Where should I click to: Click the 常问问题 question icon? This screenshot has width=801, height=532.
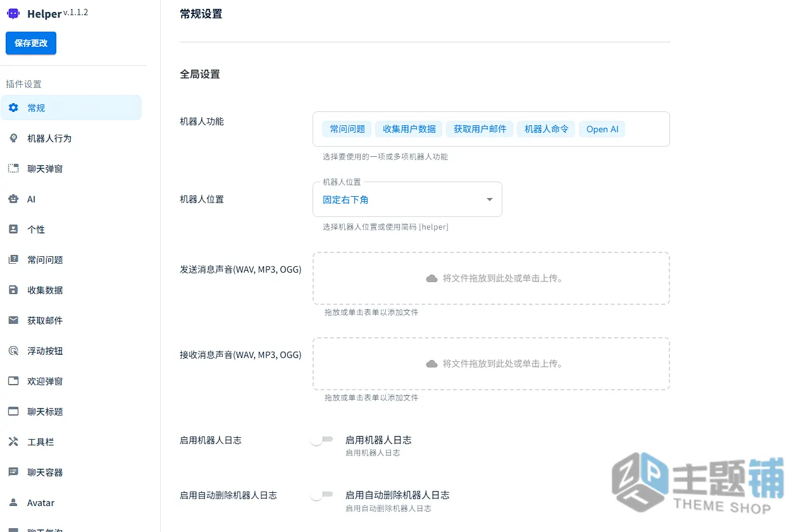(13, 259)
